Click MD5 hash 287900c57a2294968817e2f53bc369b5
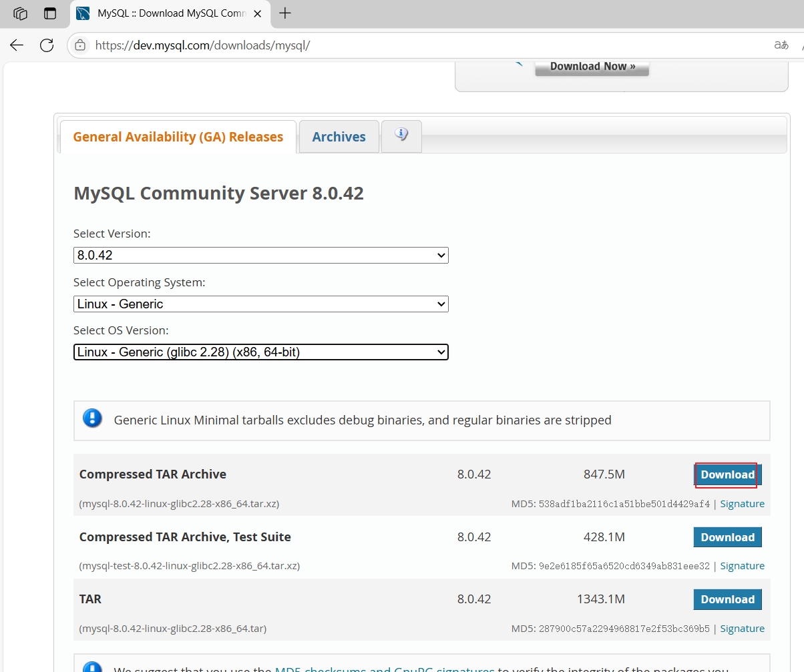The height and width of the screenshot is (672, 804). (624, 629)
